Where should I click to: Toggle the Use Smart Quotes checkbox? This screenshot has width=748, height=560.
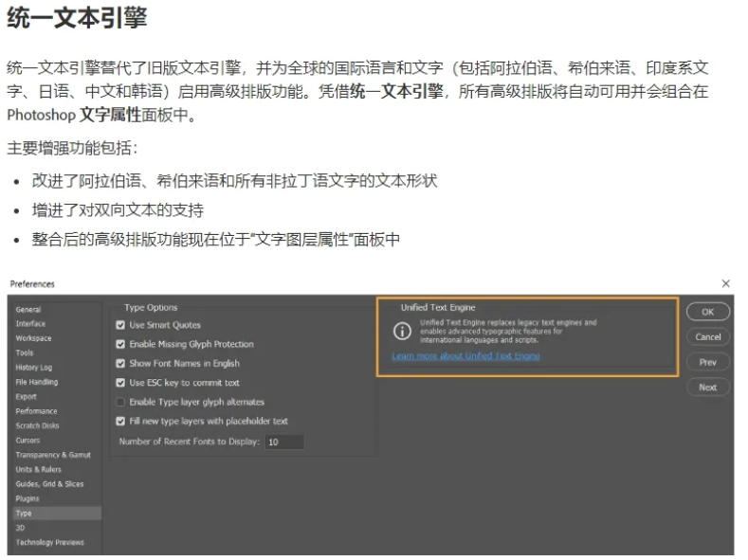point(120,325)
